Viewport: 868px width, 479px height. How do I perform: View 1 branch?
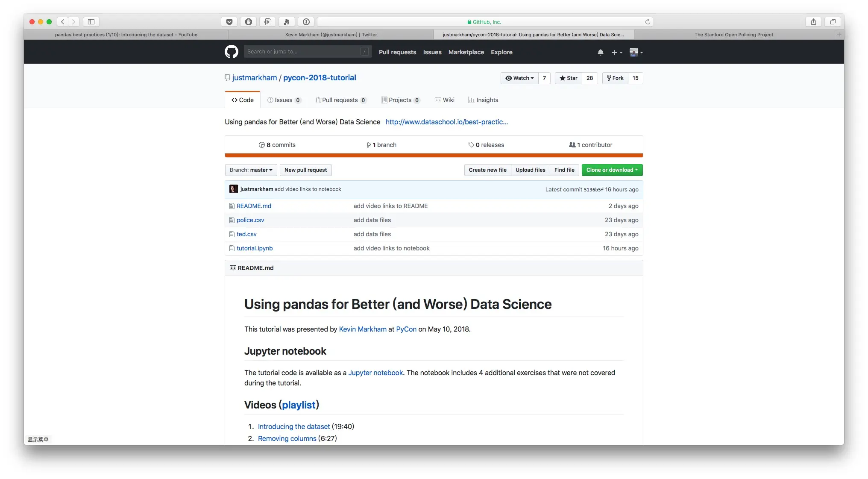pyautogui.click(x=381, y=145)
